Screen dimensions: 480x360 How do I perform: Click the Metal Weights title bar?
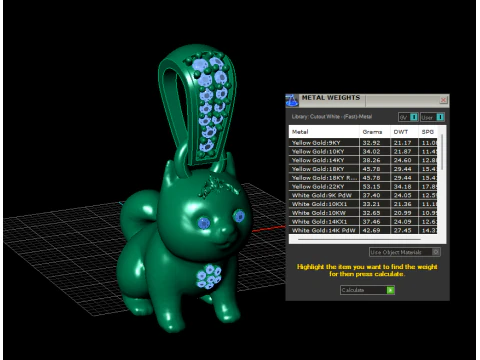(x=368, y=100)
